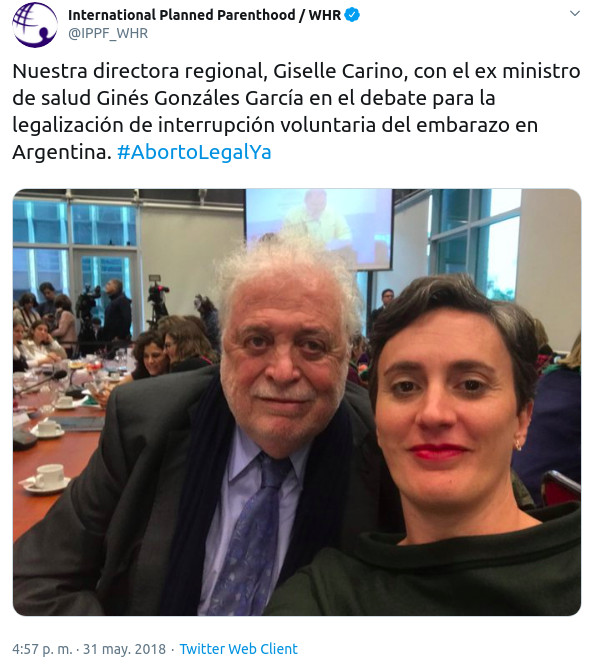Click the Twitter Web Client link
Viewport: 590px width, 669px height.
(238, 649)
